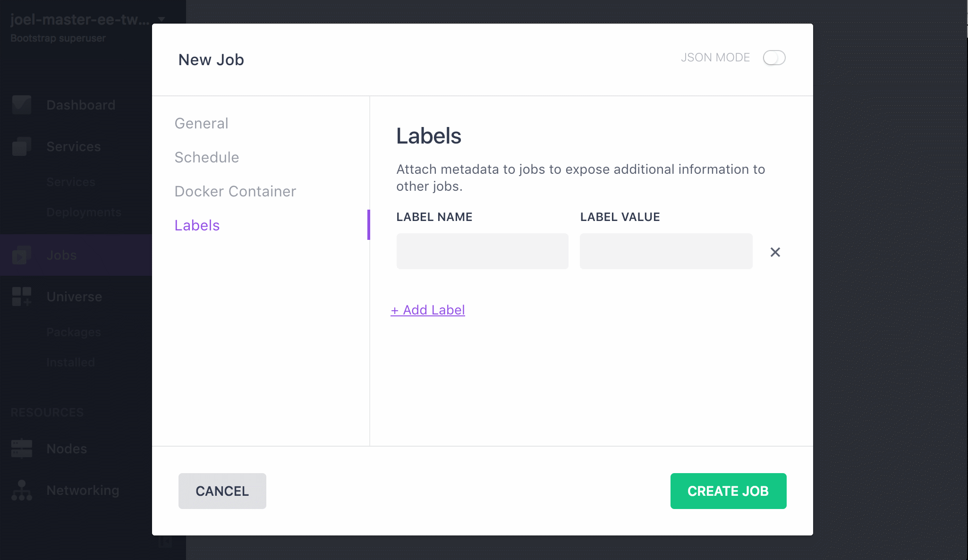
Task: Select the Schedule configuration tab
Action: 207,157
